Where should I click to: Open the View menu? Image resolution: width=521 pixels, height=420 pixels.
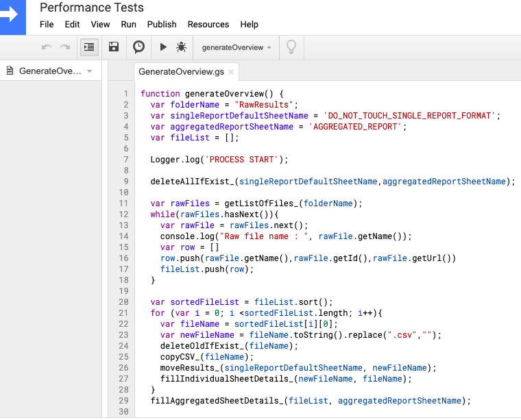100,24
